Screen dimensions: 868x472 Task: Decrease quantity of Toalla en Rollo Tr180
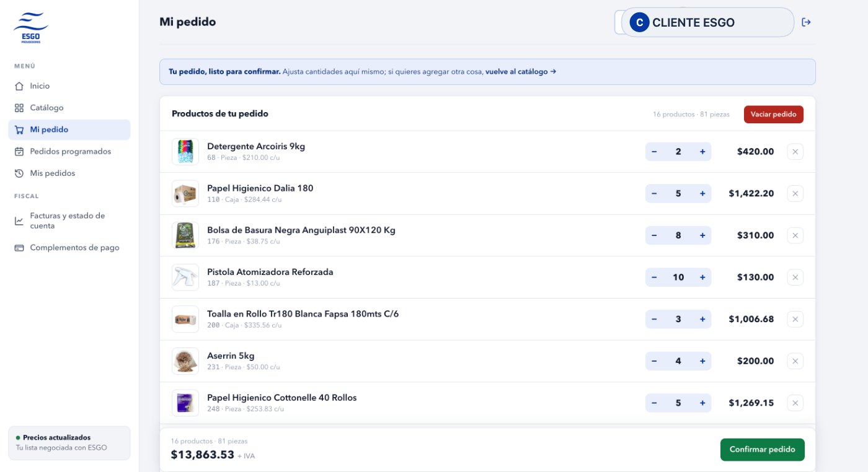pyautogui.click(x=654, y=319)
